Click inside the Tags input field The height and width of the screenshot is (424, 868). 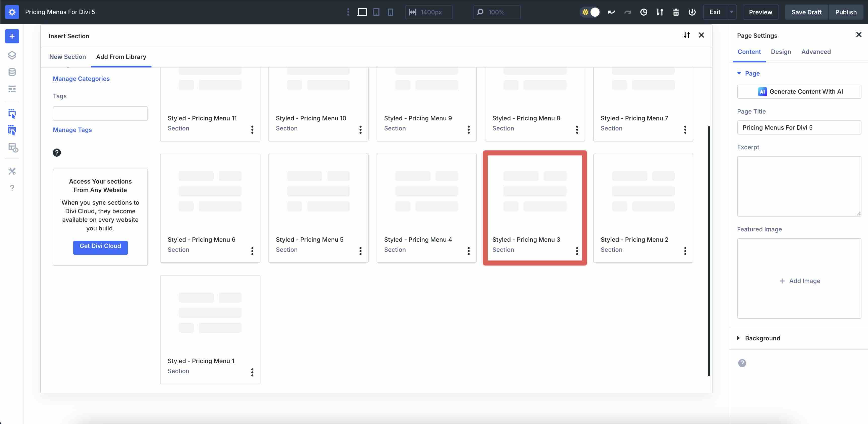point(100,113)
